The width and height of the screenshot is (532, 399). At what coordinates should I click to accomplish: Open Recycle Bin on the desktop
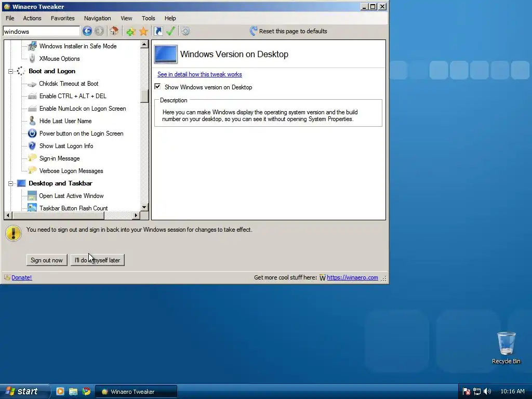(506, 348)
